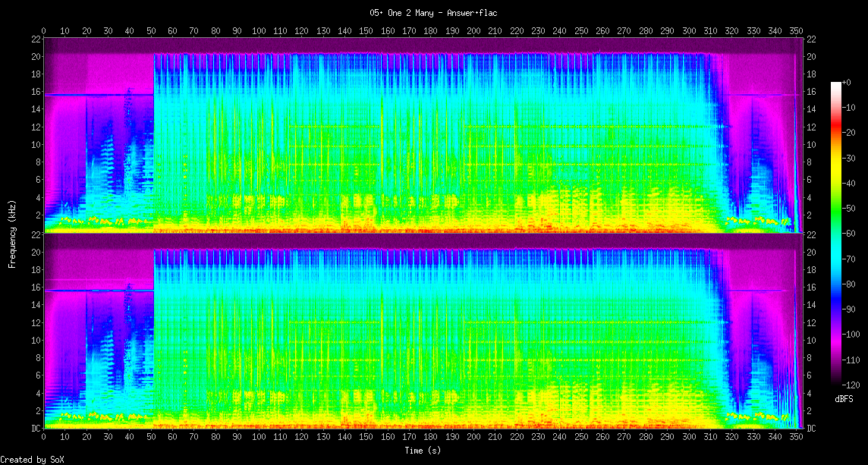Select the 100 second mark on the top time axis
This screenshot has height=465, width=868.
(x=259, y=31)
